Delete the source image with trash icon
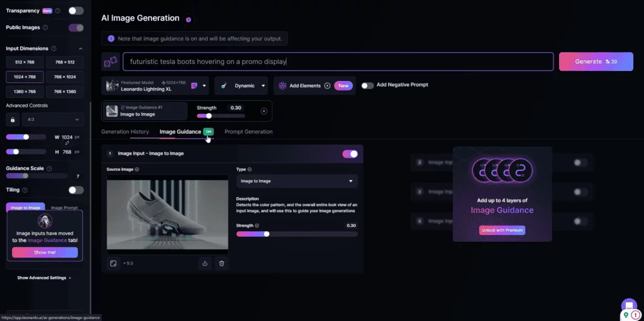Viewport: 644px width, 321px height. pos(222,264)
